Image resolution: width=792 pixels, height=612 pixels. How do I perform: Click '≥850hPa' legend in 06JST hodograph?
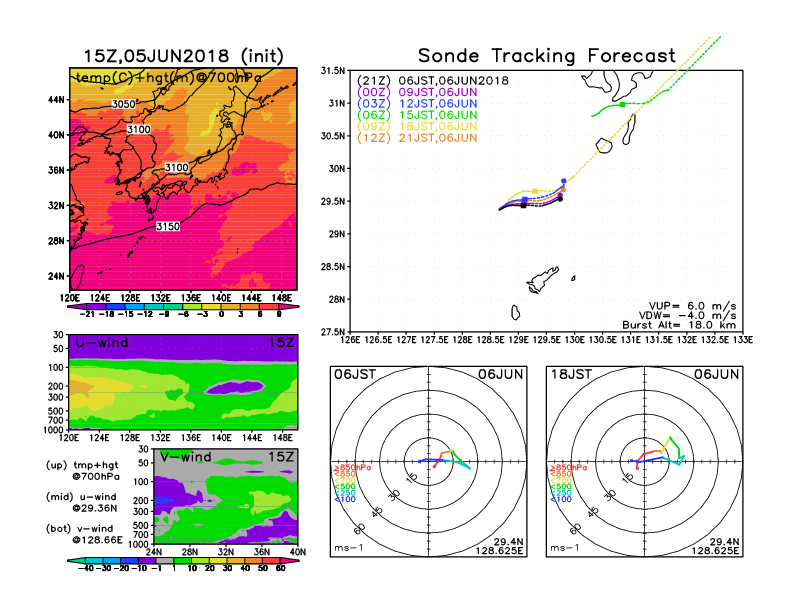(x=352, y=468)
